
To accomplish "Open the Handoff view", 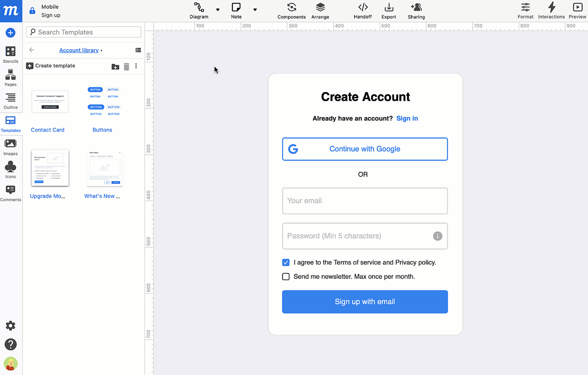I will pos(362,10).
